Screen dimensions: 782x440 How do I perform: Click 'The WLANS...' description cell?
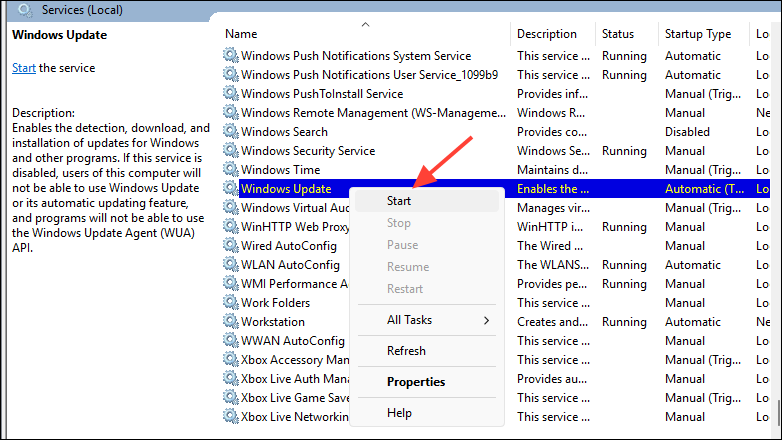click(x=553, y=264)
